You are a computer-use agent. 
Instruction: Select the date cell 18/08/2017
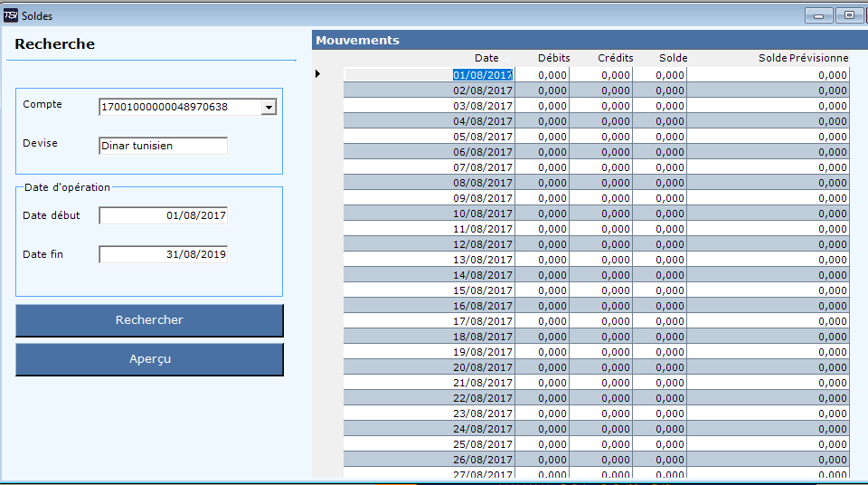pos(429,337)
